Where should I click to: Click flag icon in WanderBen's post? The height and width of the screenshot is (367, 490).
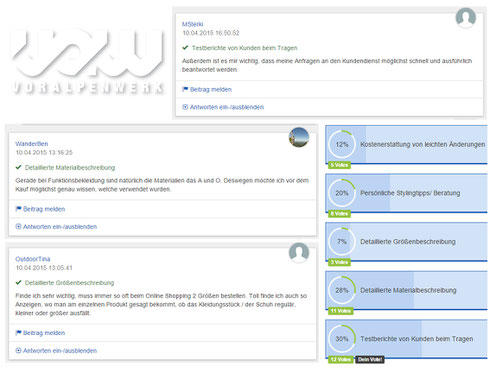coord(18,209)
